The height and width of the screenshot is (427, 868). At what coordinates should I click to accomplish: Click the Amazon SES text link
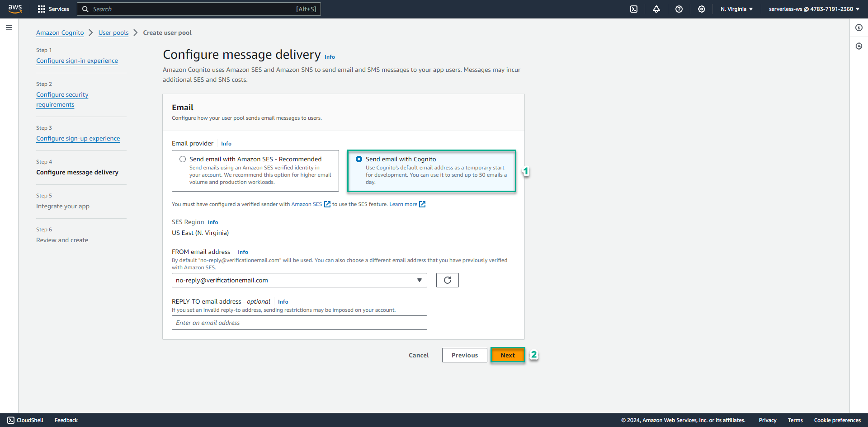pos(307,204)
